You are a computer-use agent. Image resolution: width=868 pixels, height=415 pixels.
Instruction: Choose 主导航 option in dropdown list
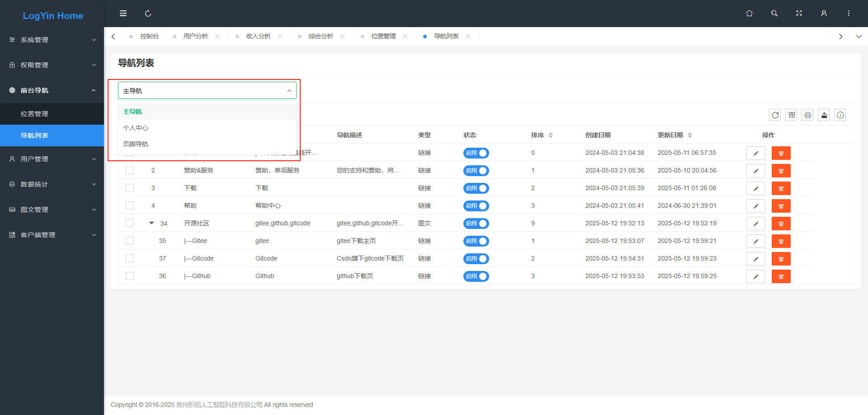[x=207, y=112]
